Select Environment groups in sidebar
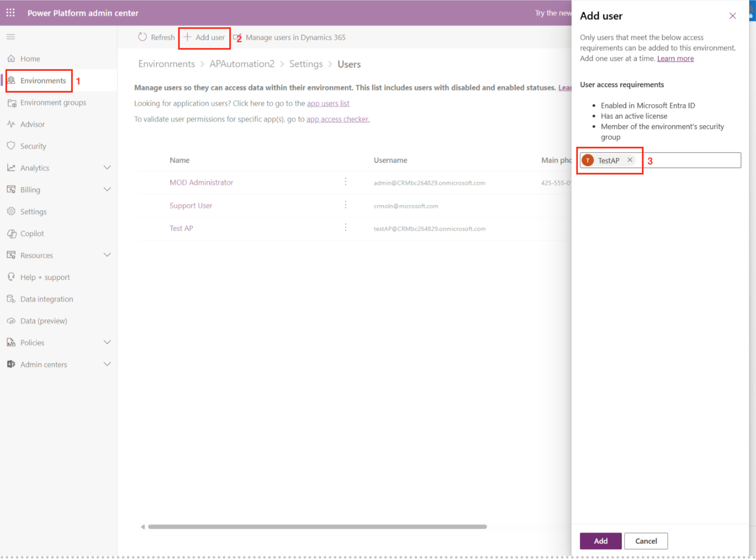 (53, 102)
